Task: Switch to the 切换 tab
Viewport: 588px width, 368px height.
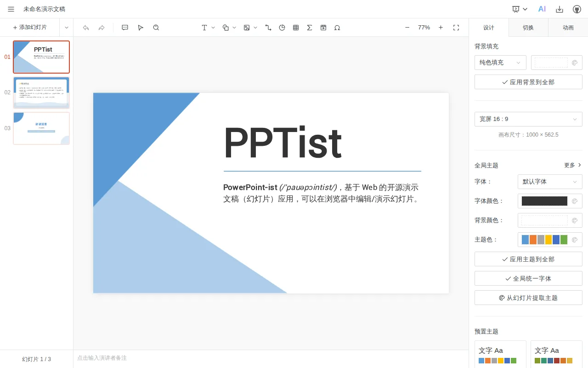Action: coord(528,28)
